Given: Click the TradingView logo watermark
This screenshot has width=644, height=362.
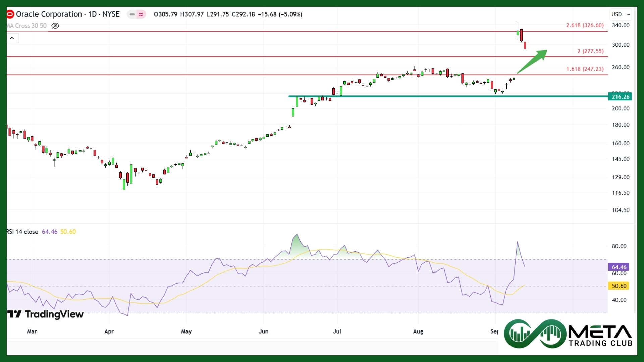Looking at the screenshot, I should point(45,314).
